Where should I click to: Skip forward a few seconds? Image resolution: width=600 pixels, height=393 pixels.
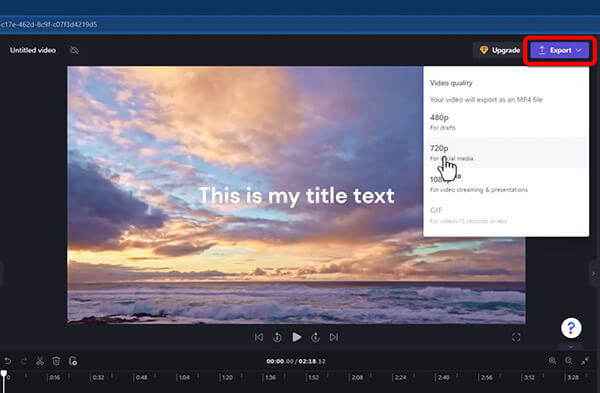(315, 337)
